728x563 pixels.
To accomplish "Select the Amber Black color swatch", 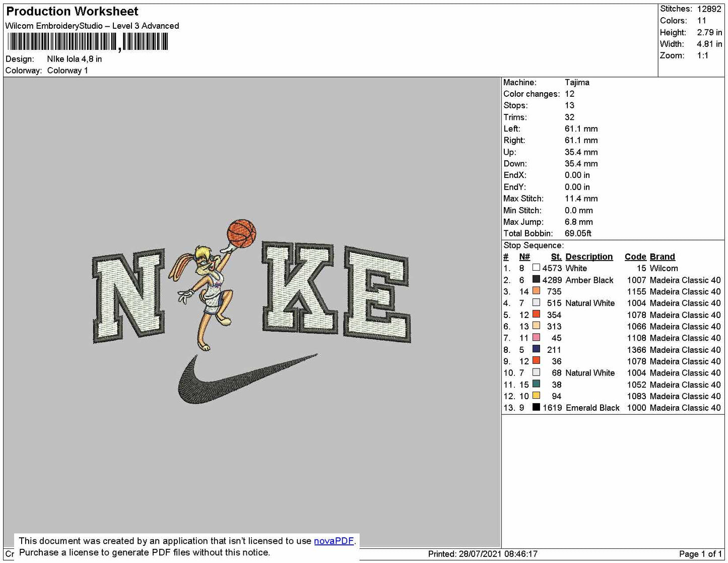I will click(x=536, y=280).
